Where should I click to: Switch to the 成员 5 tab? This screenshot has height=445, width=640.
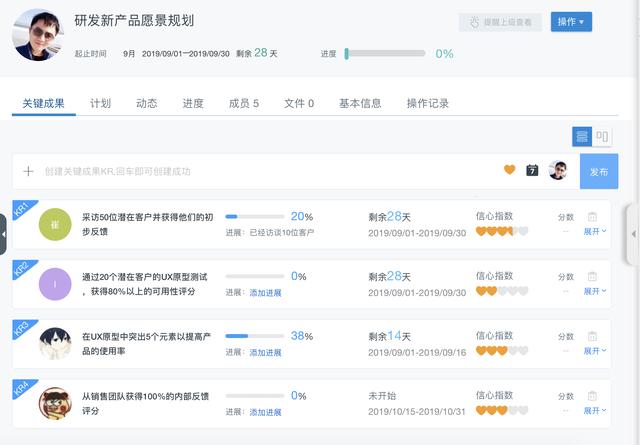click(x=244, y=103)
